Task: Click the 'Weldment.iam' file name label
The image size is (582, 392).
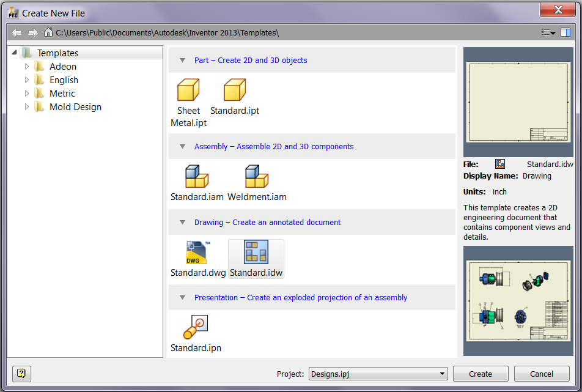Action: (x=257, y=197)
